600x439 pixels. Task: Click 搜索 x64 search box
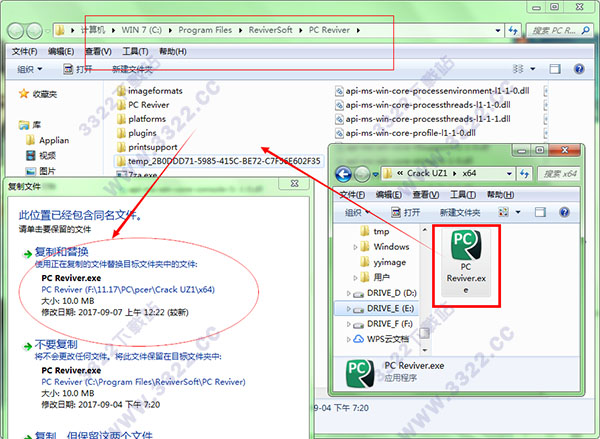pos(559,174)
